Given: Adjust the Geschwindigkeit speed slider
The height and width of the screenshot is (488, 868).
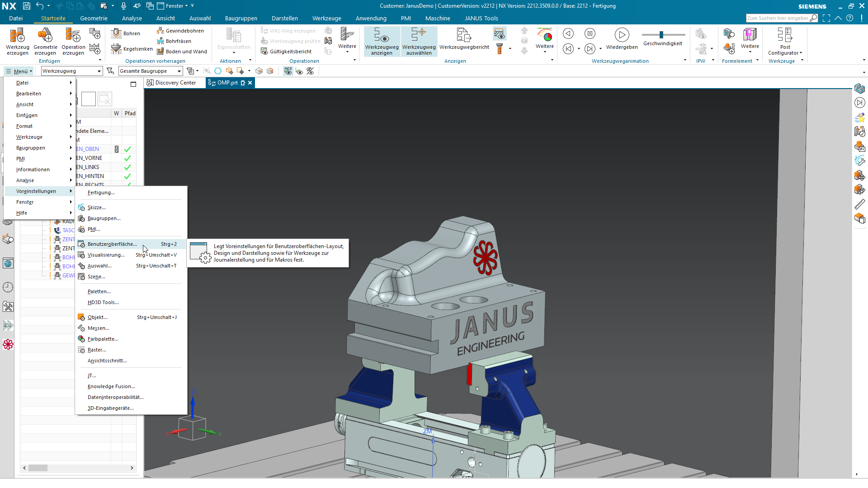Looking at the screenshot, I should point(661,35).
